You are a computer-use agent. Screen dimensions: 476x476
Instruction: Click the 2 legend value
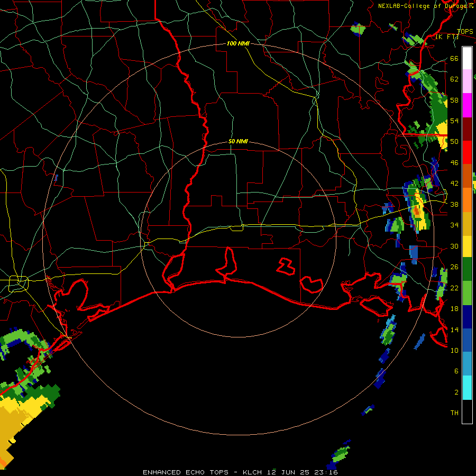(x=456, y=392)
